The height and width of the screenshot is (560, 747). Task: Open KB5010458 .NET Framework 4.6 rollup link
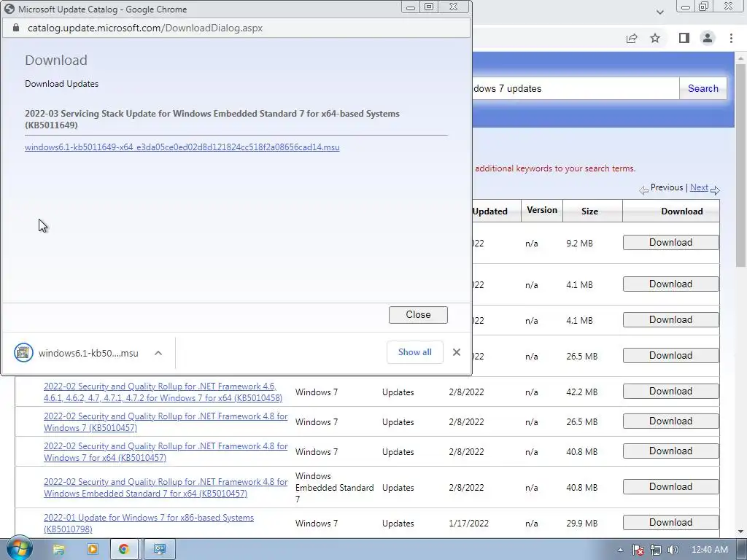pos(163,392)
